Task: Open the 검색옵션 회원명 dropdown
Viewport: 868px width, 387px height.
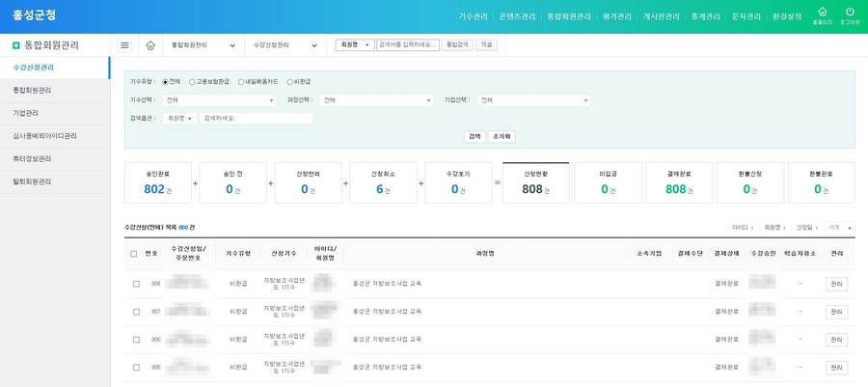Action: click(x=179, y=119)
